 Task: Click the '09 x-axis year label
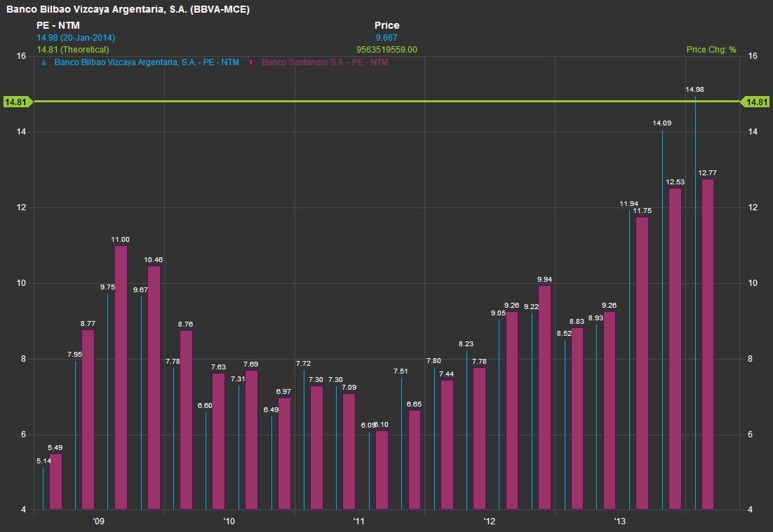point(99,521)
